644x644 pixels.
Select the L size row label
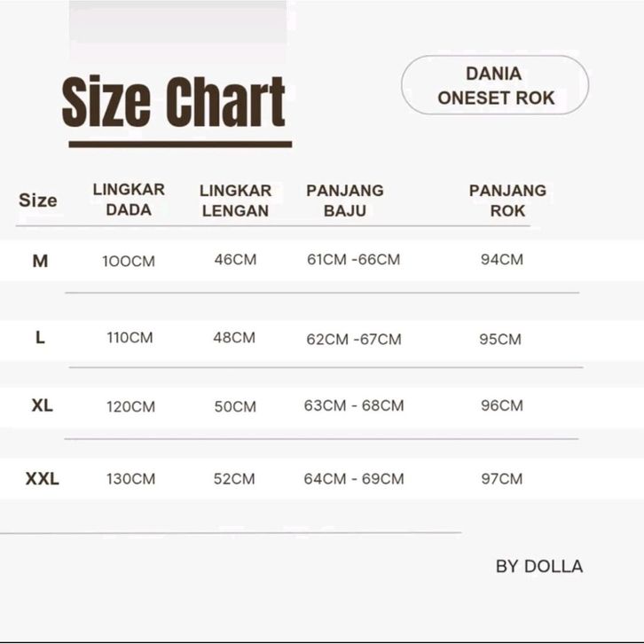40,338
